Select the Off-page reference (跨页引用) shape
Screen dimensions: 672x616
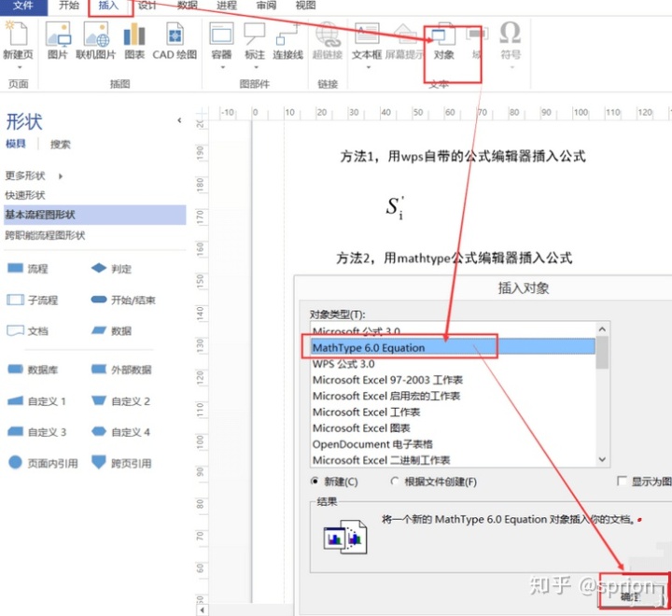point(121,463)
